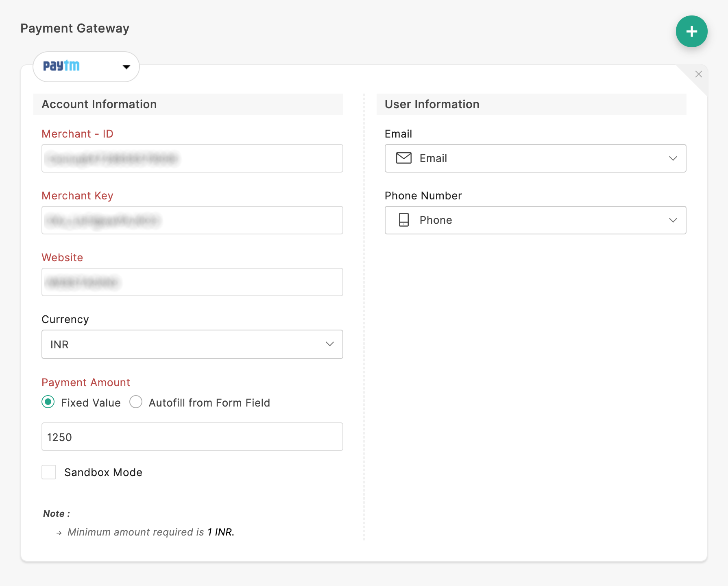
Task: Click the Website input field
Action: (192, 282)
